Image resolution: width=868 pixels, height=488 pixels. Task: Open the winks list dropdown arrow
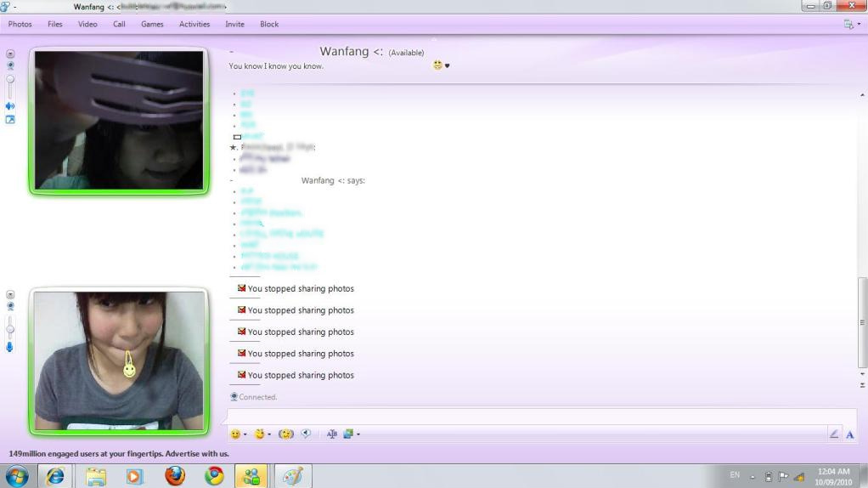click(x=269, y=434)
